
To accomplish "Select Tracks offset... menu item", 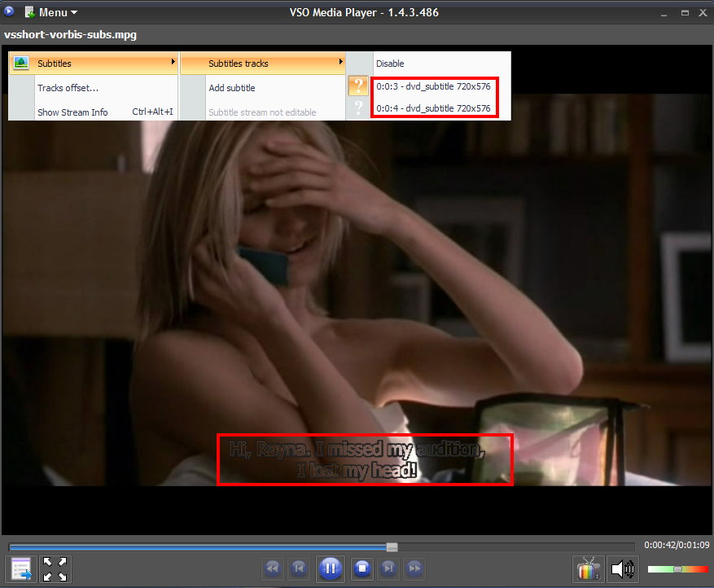I will [68, 88].
